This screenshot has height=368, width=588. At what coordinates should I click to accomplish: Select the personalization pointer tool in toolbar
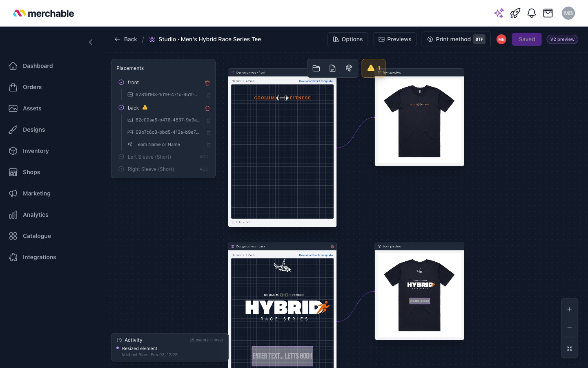coord(349,68)
